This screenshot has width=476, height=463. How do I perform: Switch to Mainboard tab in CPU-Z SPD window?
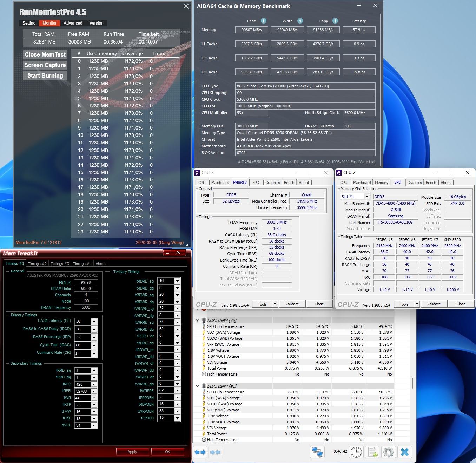[x=362, y=183]
